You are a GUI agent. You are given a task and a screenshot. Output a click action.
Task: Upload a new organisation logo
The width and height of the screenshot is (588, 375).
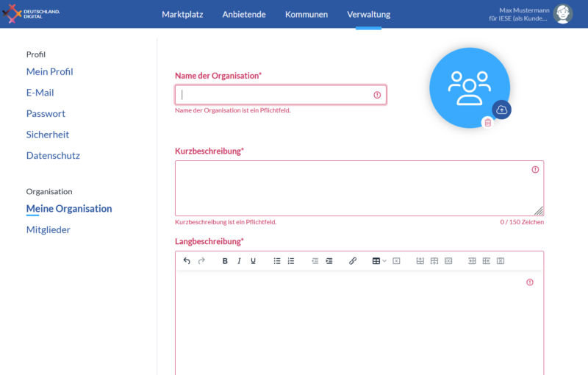(x=502, y=110)
